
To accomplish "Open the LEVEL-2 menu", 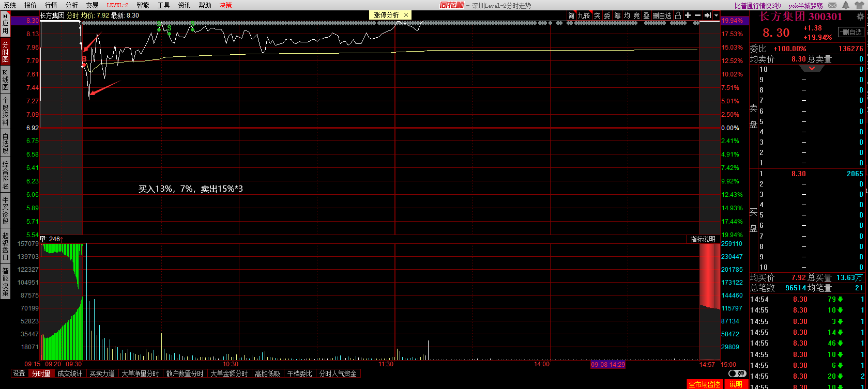I will click(x=117, y=5).
